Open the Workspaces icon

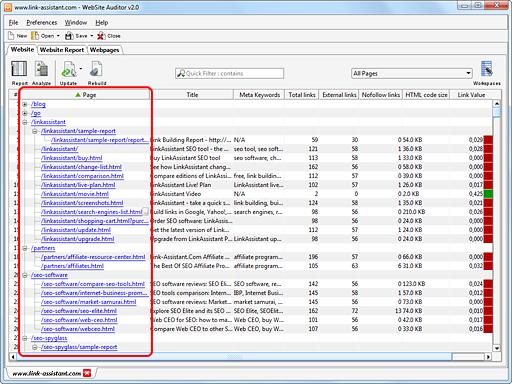pyautogui.click(x=487, y=69)
